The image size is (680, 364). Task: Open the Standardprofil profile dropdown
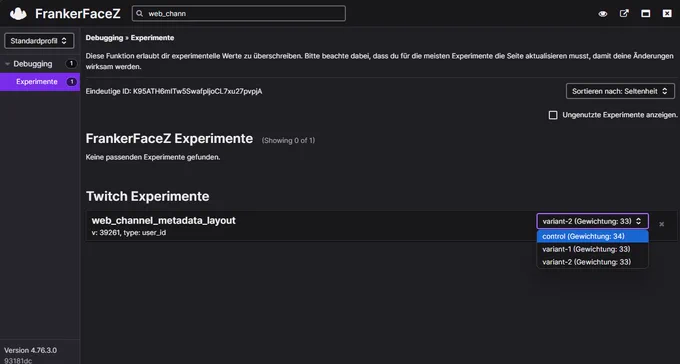click(x=39, y=41)
